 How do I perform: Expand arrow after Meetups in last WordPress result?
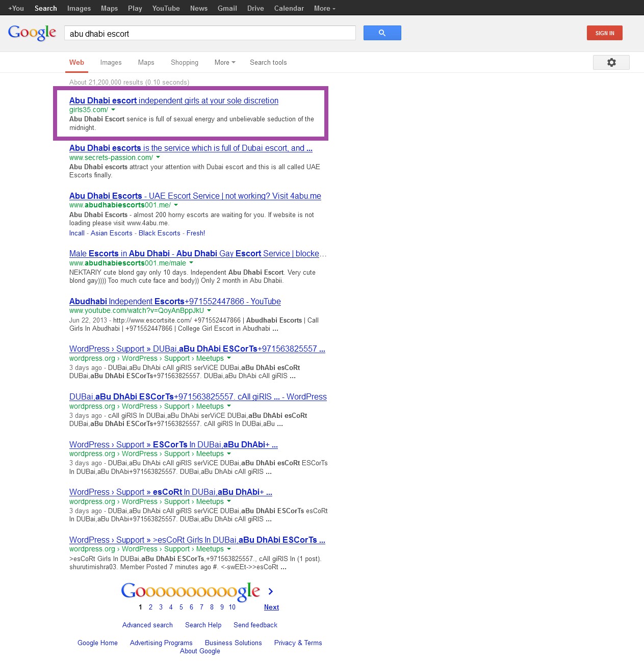coord(229,549)
